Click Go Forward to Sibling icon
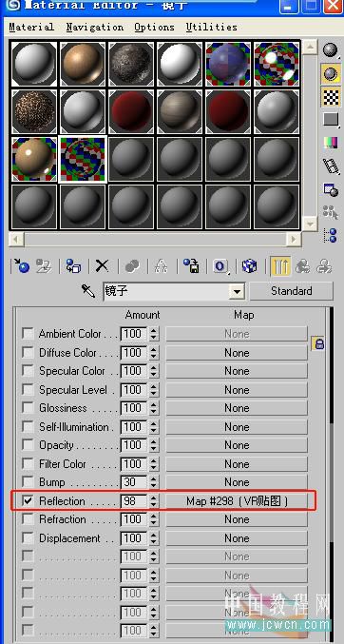 coord(324,266)
